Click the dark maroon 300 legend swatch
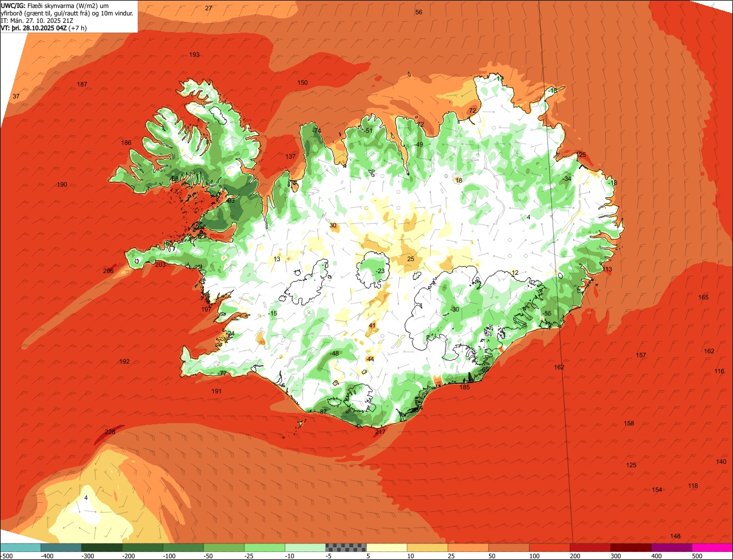The width and height of the screenshot is (733, 560). tap(630, 547)
